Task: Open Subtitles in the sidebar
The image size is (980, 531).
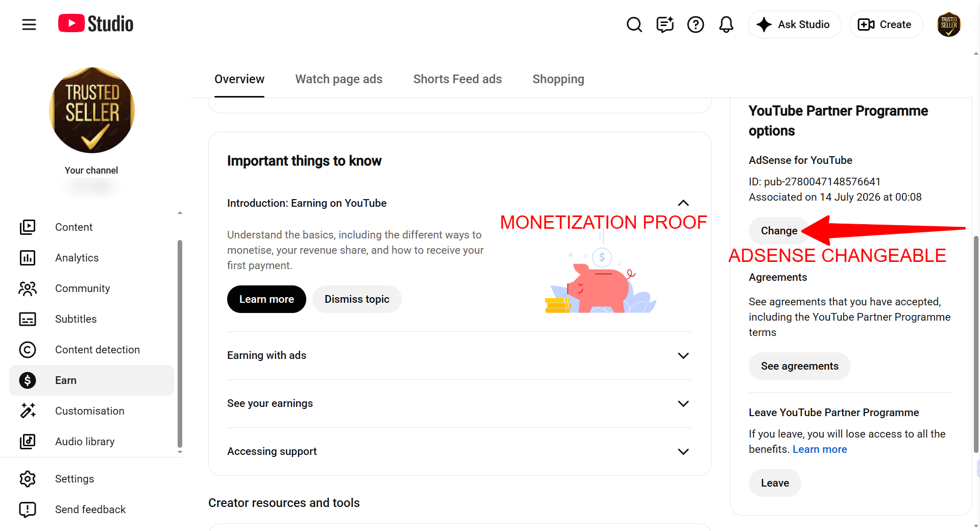Action: [92, 319]
